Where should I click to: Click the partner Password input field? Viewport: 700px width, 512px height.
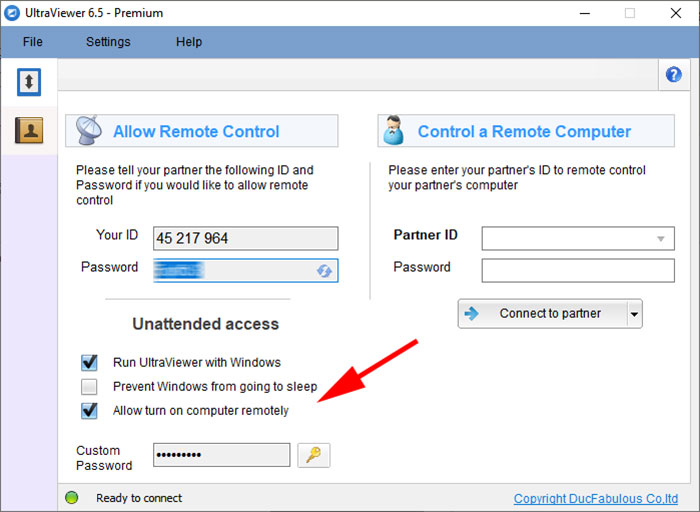pyautogui.click(x=578, y=270)
